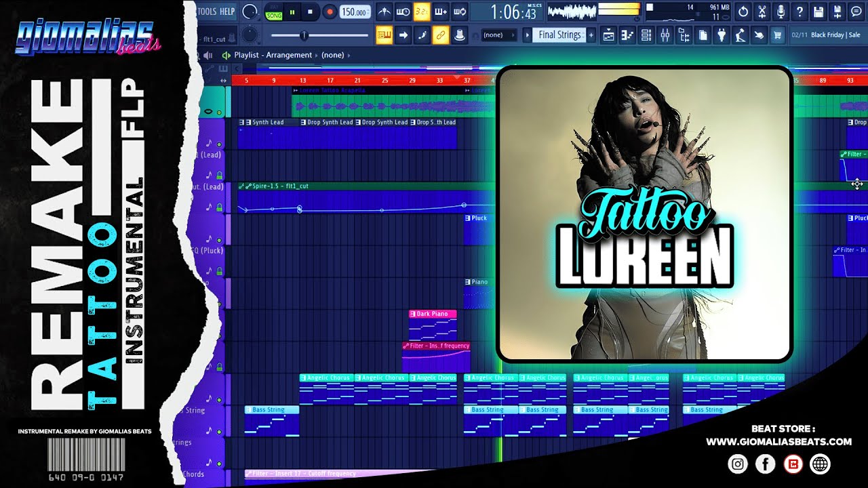Click 'Playlist - Arrangement' title
The width and height of the screenshot is (868, 488).
coord(273,55)
